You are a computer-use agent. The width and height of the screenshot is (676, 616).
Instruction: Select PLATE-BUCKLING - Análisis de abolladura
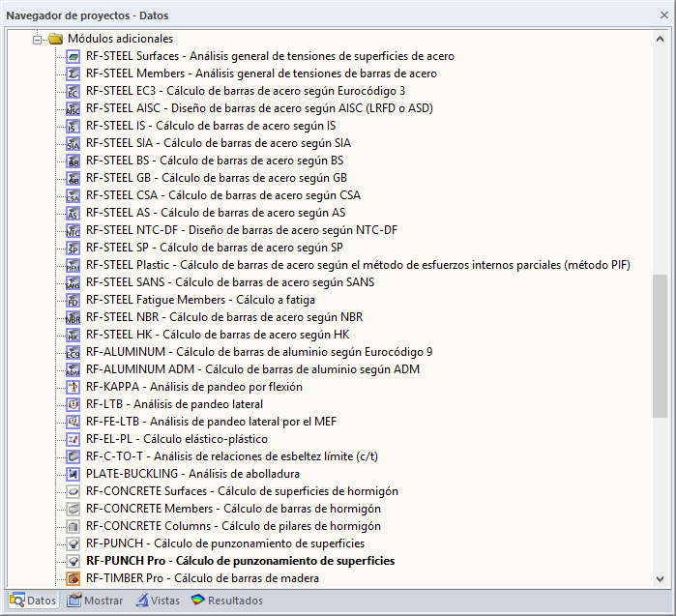192,474
